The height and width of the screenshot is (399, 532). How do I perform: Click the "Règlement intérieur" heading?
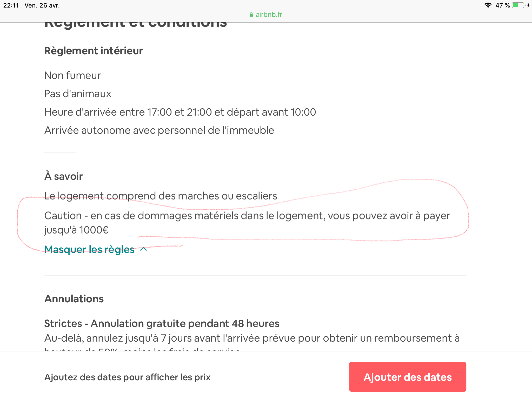[94, 51]
